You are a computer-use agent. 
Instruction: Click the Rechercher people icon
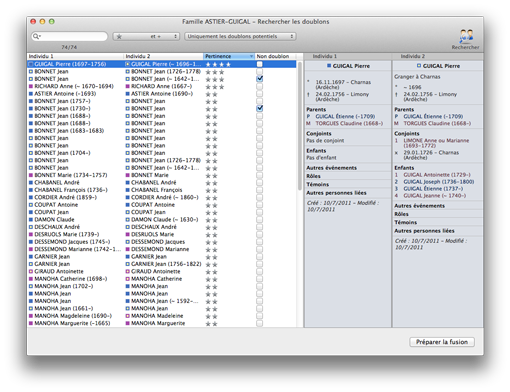[466, 36]
